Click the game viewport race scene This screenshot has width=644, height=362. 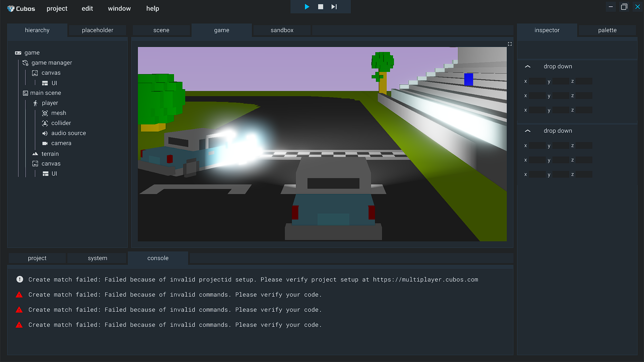(322, 144)
